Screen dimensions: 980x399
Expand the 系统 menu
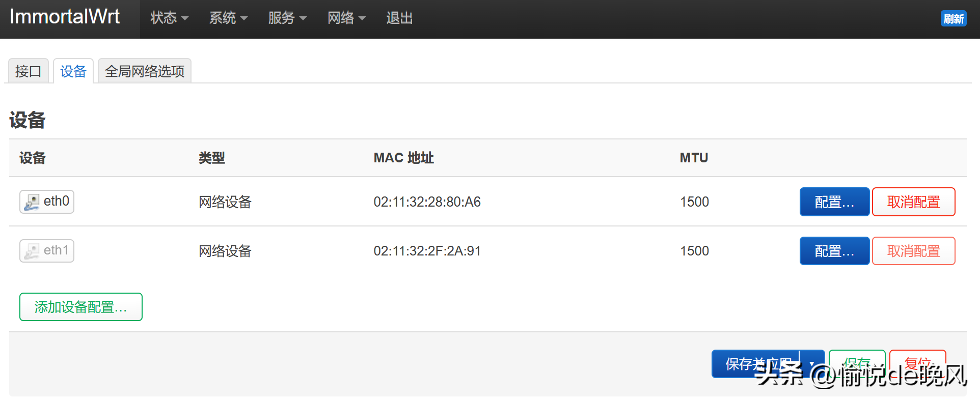[x=228, y=18]
